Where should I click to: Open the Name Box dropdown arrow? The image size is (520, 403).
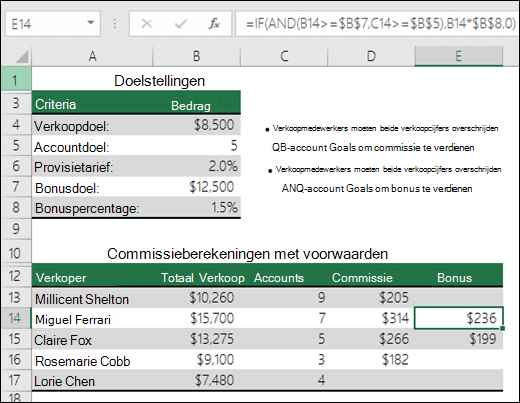(90, 23)
